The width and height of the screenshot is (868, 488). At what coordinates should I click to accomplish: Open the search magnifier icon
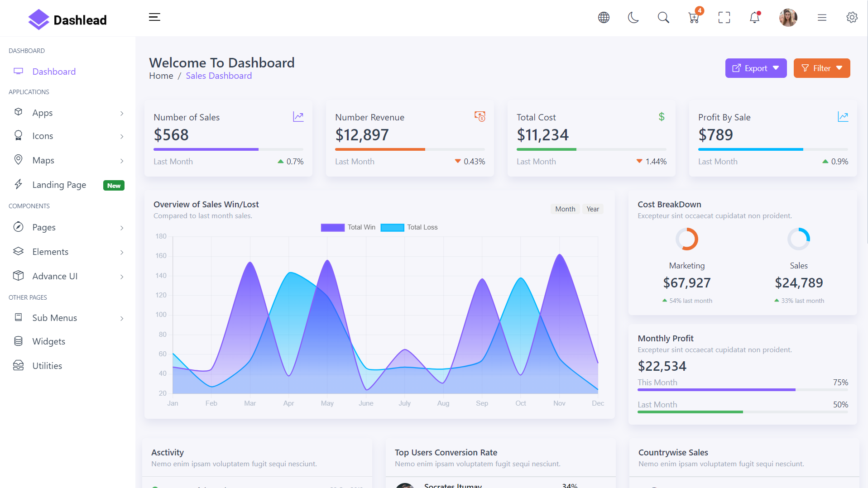coord(663,18)
